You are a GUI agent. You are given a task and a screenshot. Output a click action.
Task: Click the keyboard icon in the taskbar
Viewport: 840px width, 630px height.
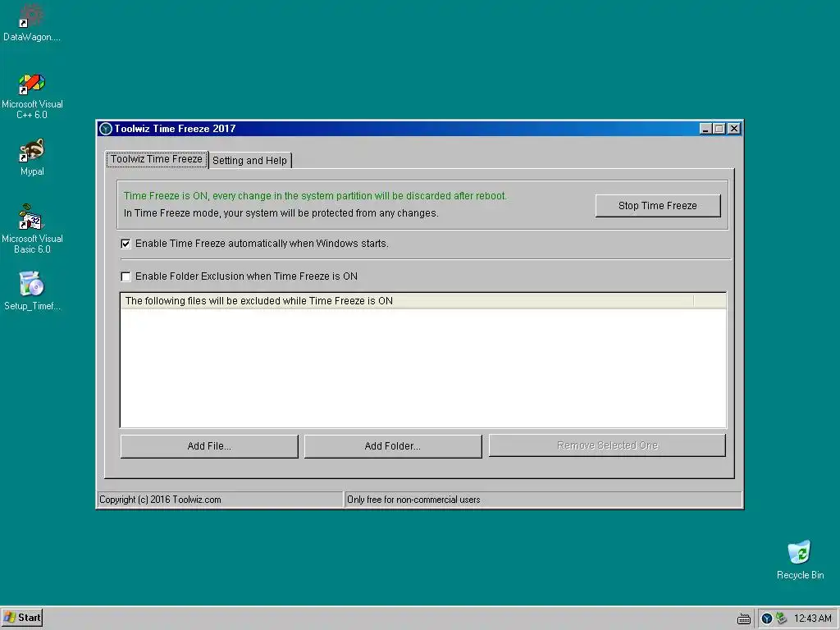tap(743, 619)
